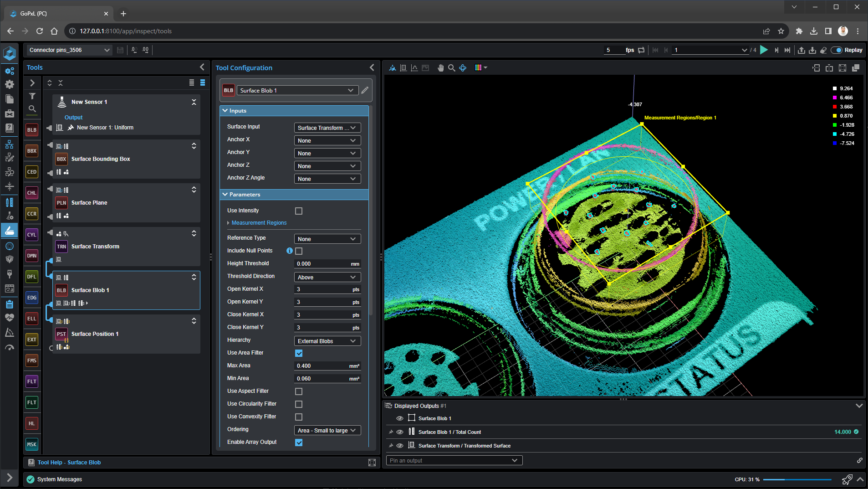Image resolution: width=868 pixels, height=489 pixels.
Task: Click the pan hand tool in viewer toolbar
Action: [440, 68]
